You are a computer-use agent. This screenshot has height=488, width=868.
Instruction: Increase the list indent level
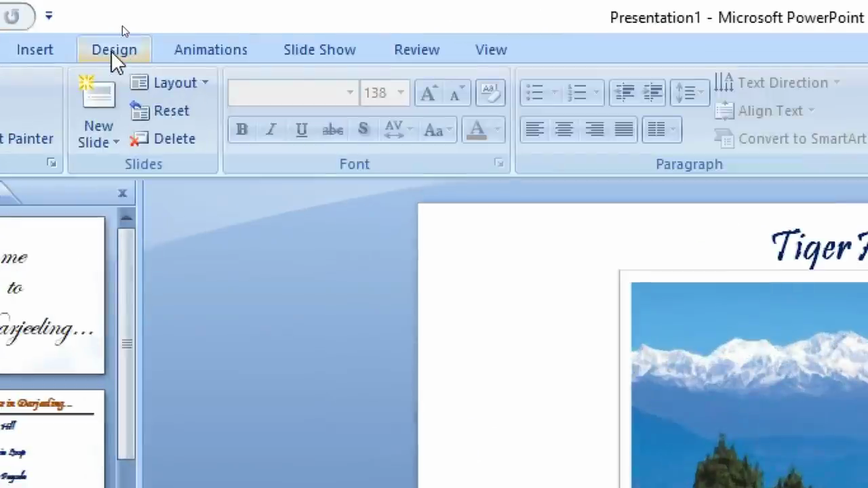coord(653,93)
